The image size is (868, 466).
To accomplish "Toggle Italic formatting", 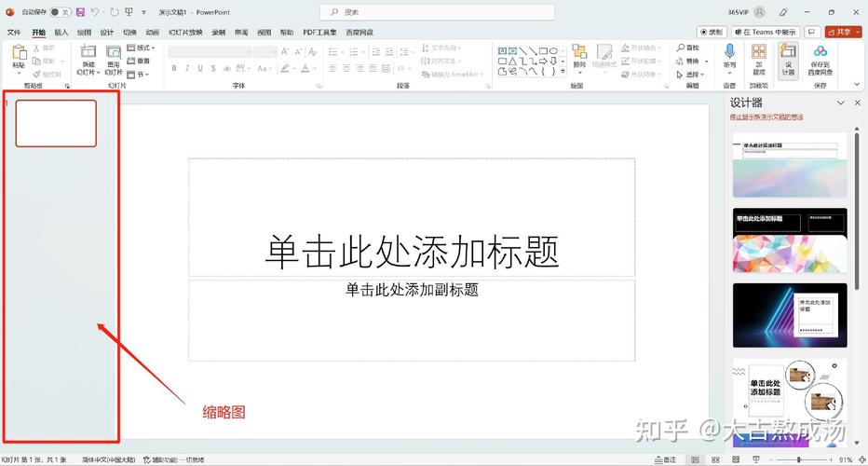I will (x=187, y=68).
